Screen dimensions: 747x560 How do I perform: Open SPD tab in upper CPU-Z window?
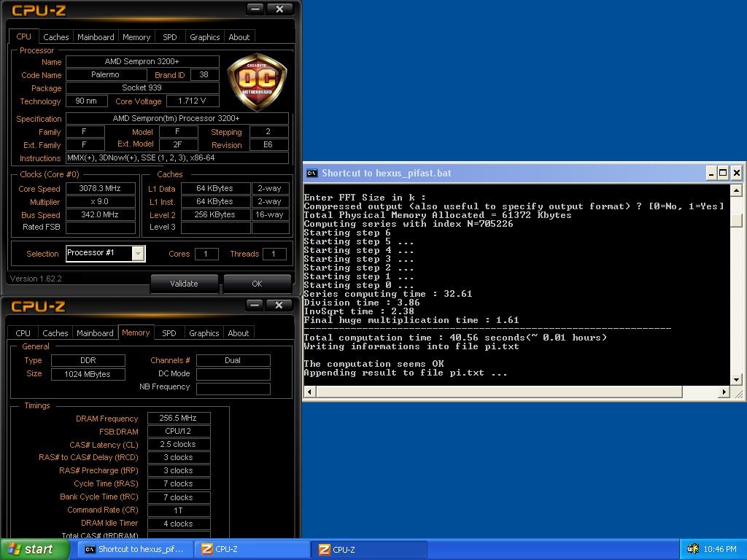(x=169, y=37)
